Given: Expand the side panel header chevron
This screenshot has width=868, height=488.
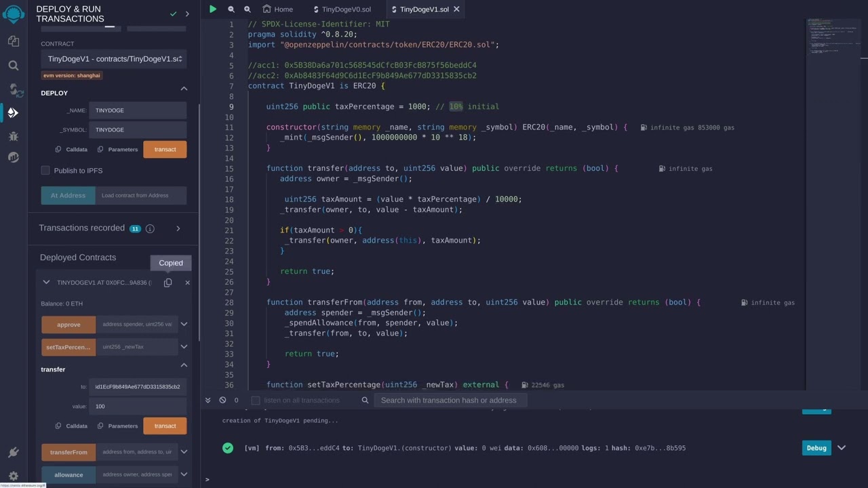Looking at the screenshot, I should click(x=187, y=14).
